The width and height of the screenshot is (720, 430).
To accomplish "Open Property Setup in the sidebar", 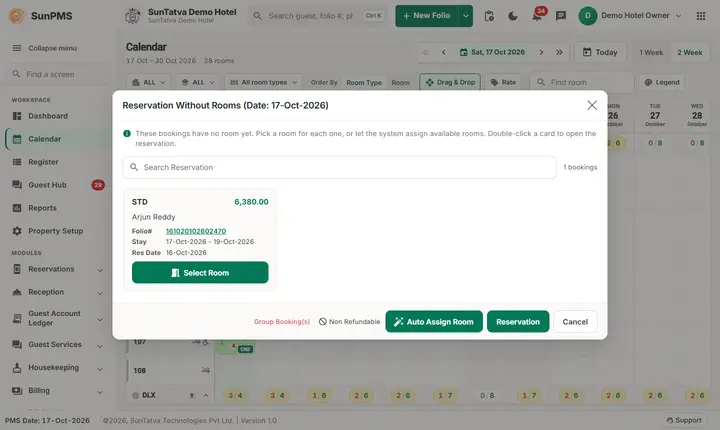I will pyautogui.click(x=56, y=231).
